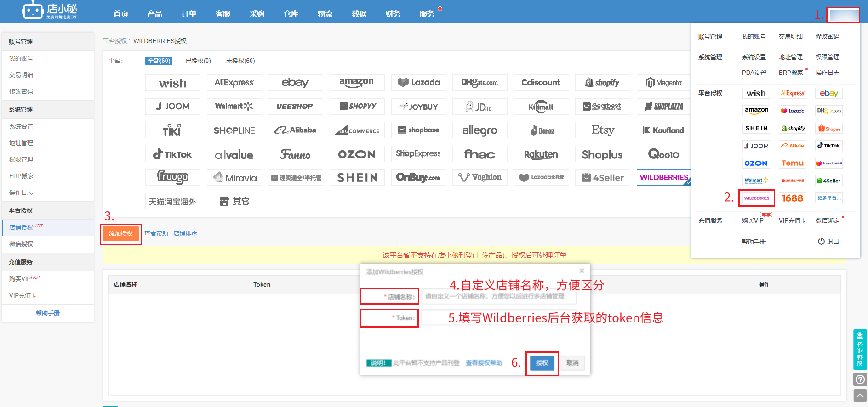This screenshot has height=407, width=868.
Task: Select the Etsy platform logo
Action: [x=603, y=130]
